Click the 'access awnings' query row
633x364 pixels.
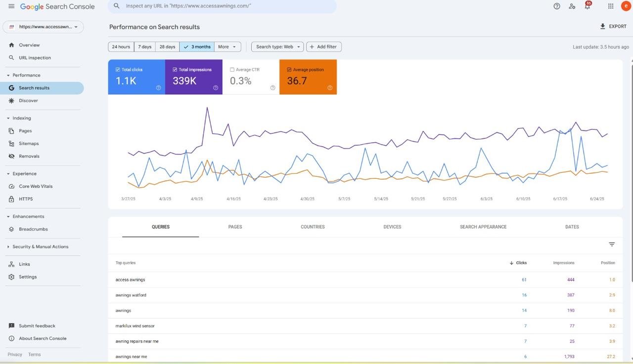coord(365,280)
